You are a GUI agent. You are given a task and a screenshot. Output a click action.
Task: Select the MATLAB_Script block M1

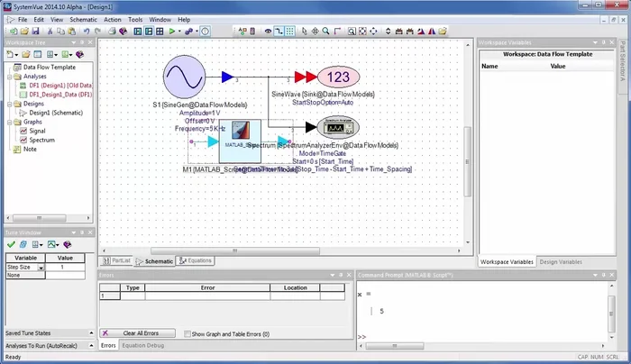[241, 141]
